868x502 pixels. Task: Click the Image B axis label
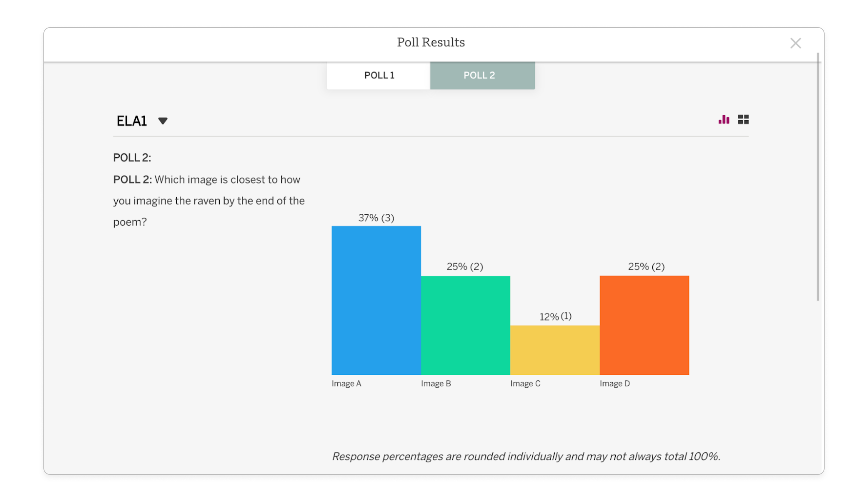coord(436,384)
